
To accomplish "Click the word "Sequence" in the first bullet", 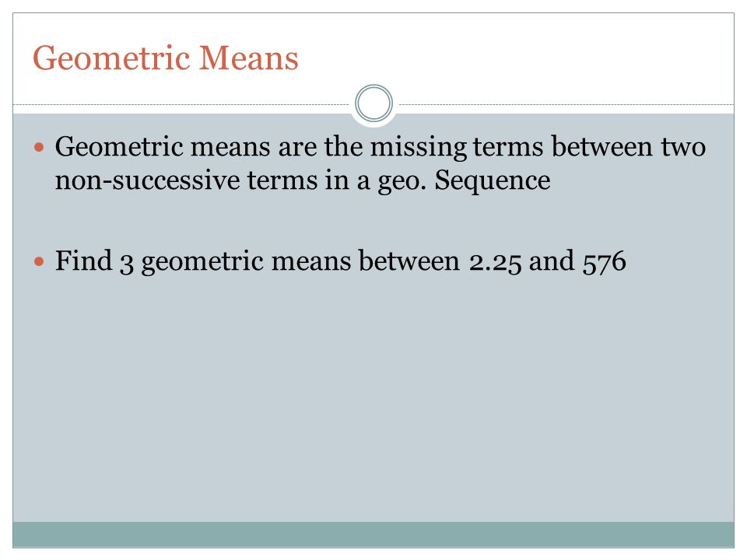I will coord(492,181).
